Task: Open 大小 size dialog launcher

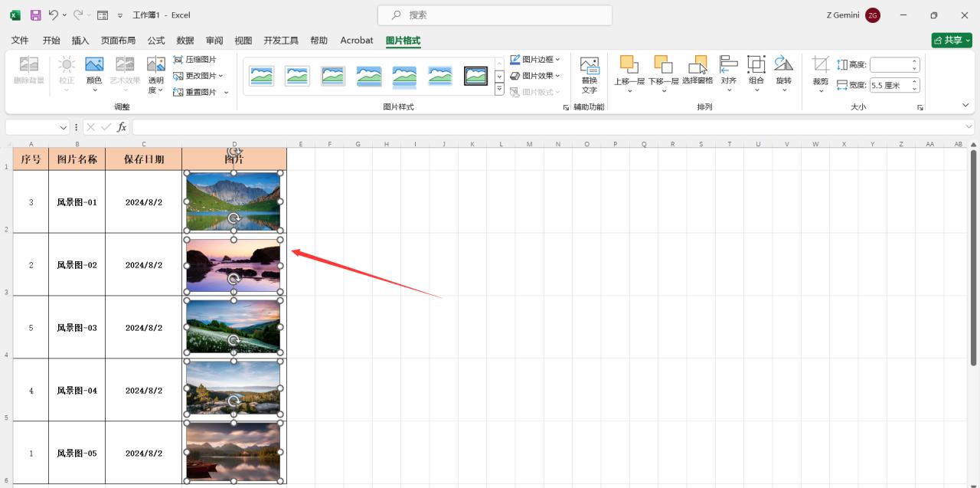Action: coord(920,108)
